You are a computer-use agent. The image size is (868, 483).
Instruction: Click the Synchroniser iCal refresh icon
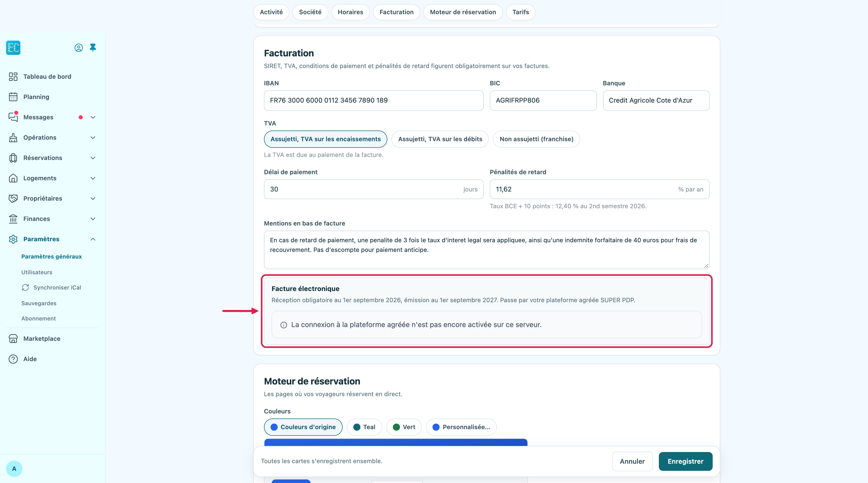point(25,287)
